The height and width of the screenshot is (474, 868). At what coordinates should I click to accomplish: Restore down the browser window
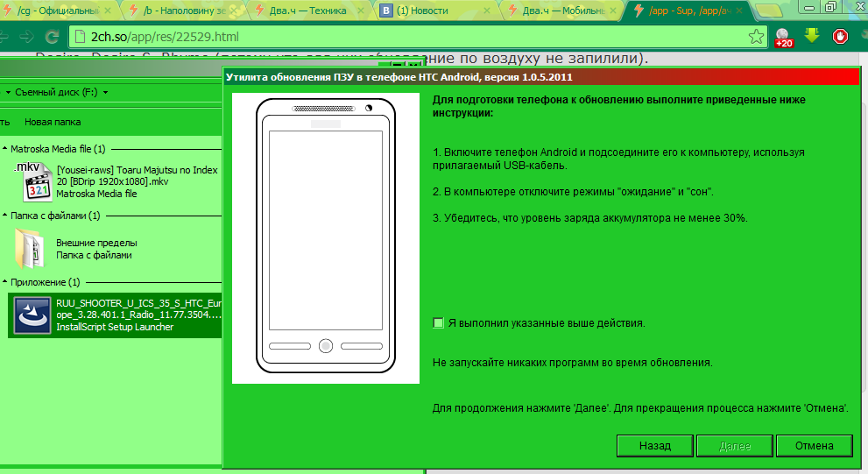click(830, 7)
